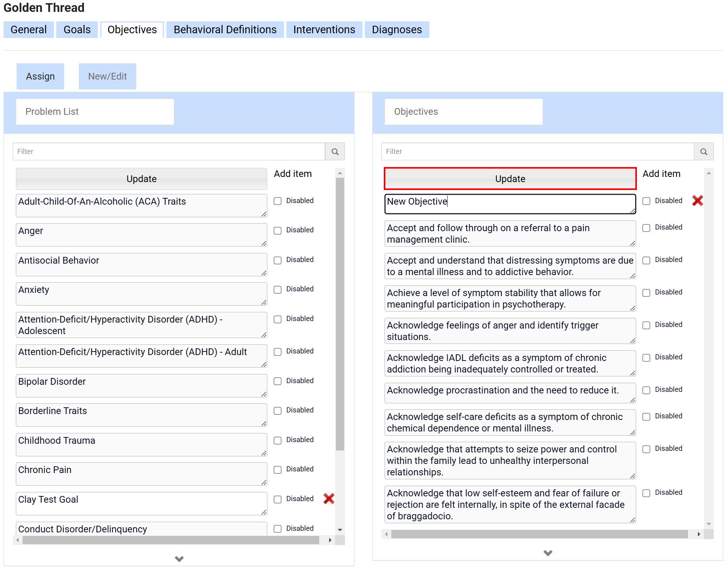Delete Clay Test Goal using red X

[x=329, y=499]
